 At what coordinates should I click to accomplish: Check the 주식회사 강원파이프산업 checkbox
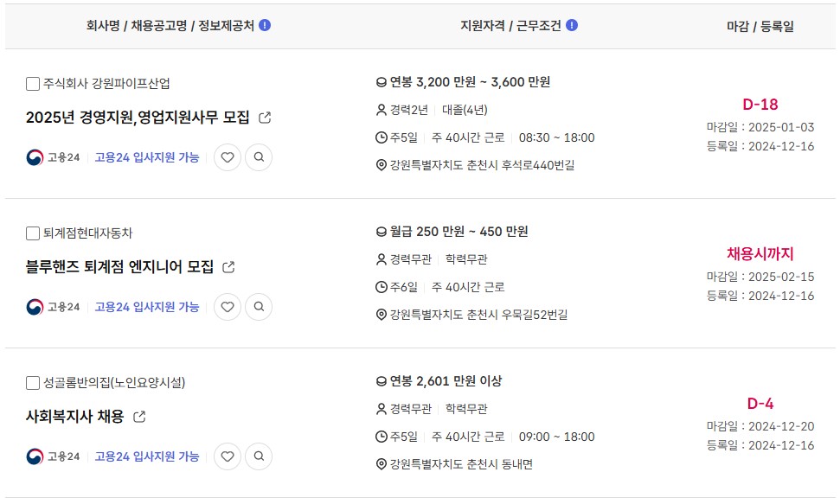(x=33, y=84)
